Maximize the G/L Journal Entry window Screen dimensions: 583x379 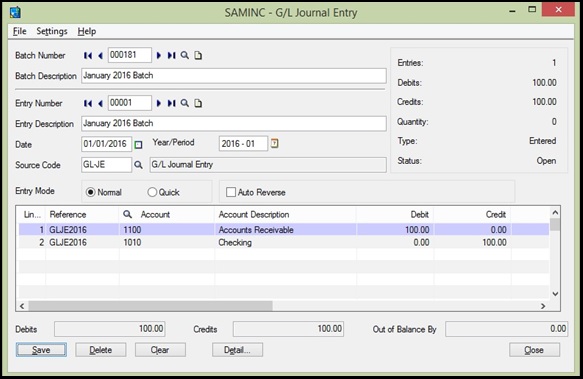pos(532,10)
